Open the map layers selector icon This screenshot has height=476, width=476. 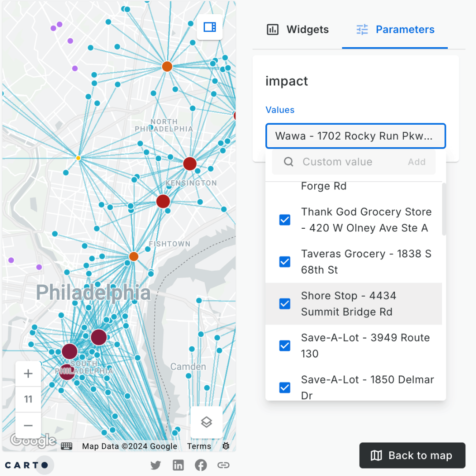pos(206,422)
